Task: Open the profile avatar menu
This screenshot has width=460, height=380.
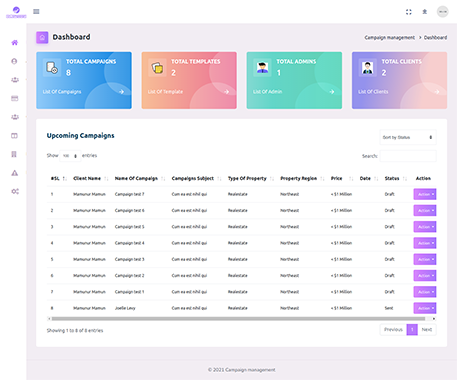Action: point(443,12)
